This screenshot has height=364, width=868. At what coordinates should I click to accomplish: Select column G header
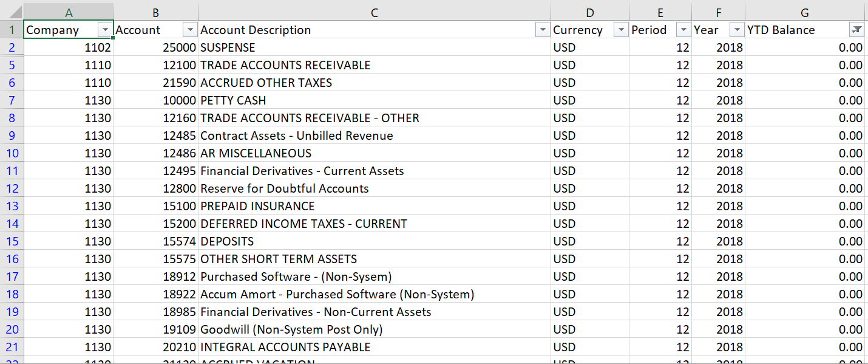(805, 12)
